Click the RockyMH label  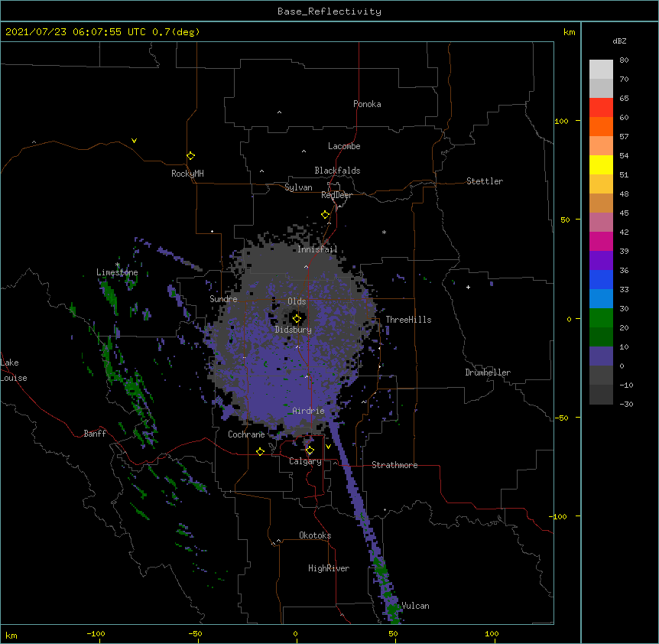(x=187, y=174)
